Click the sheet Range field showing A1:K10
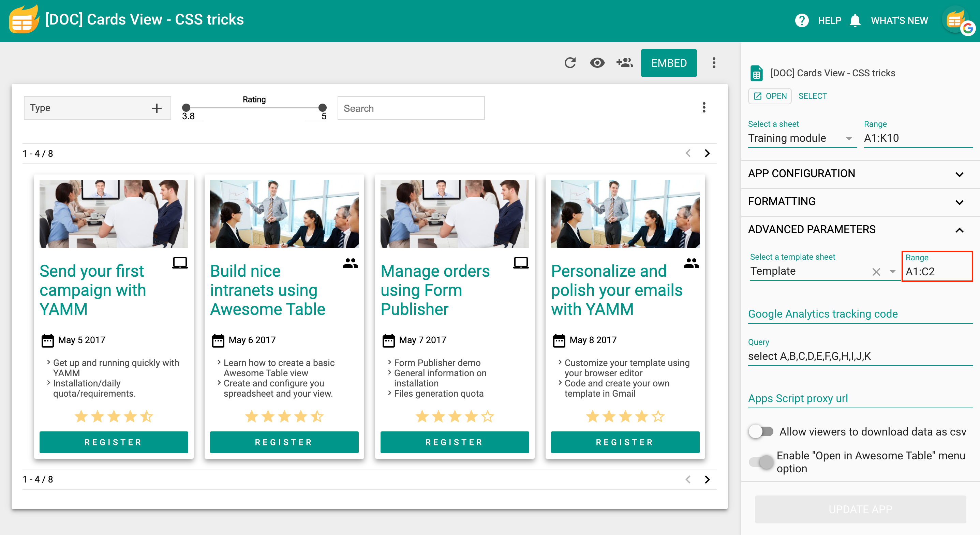The height and width of the screenshot is (535, 980). (x=918, y=138)
